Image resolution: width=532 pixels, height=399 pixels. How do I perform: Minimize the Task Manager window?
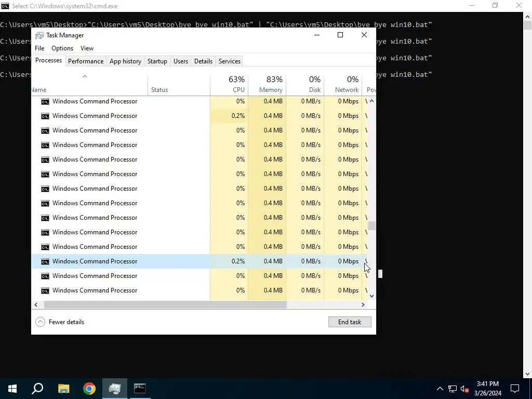coord(317,35)
